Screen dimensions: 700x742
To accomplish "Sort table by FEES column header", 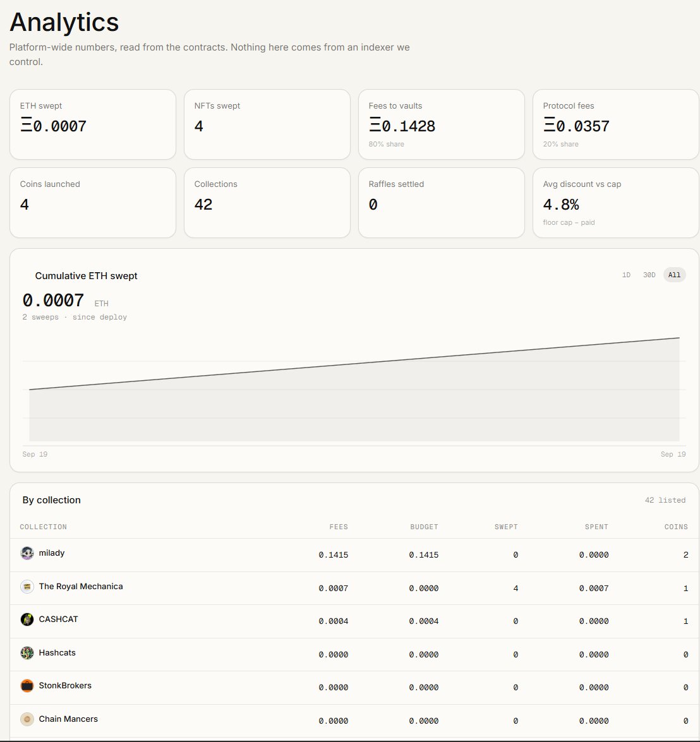I will click(339, 527).
